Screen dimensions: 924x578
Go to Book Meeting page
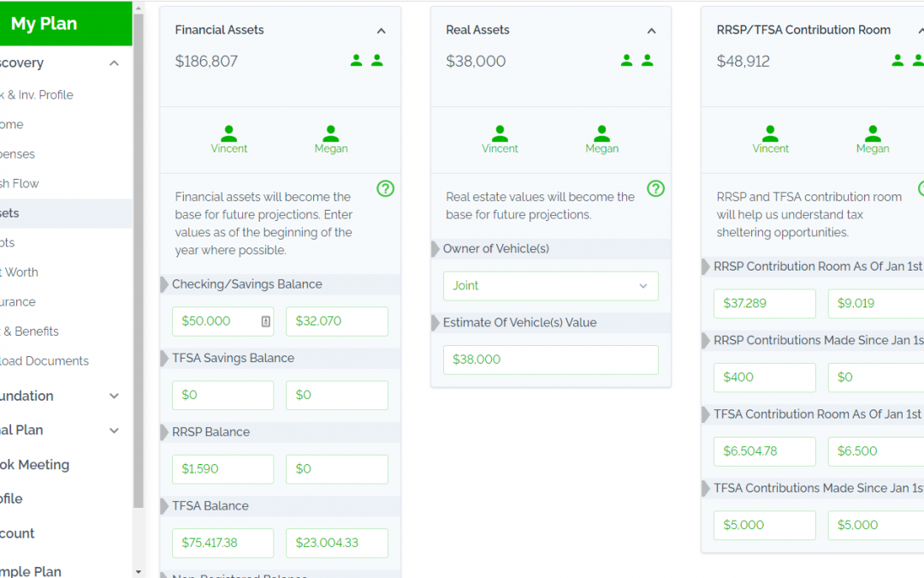(35, 465)
